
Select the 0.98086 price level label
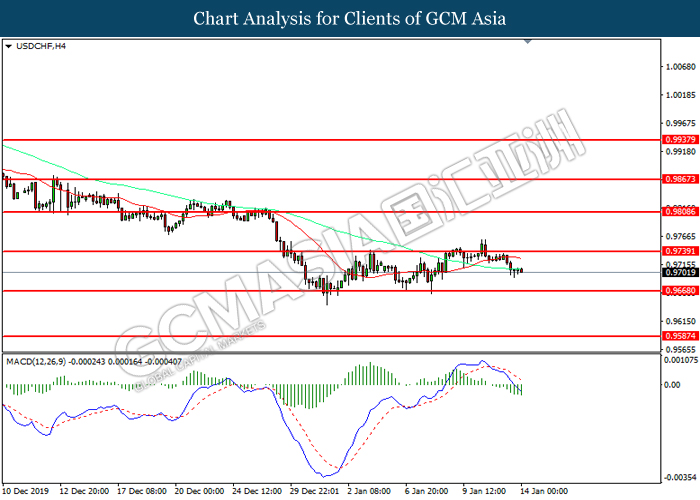679,212
